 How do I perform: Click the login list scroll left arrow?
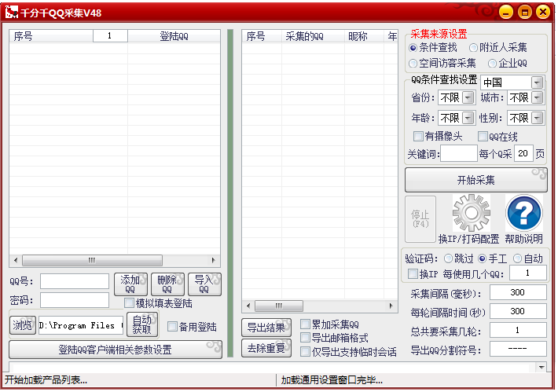16,260
